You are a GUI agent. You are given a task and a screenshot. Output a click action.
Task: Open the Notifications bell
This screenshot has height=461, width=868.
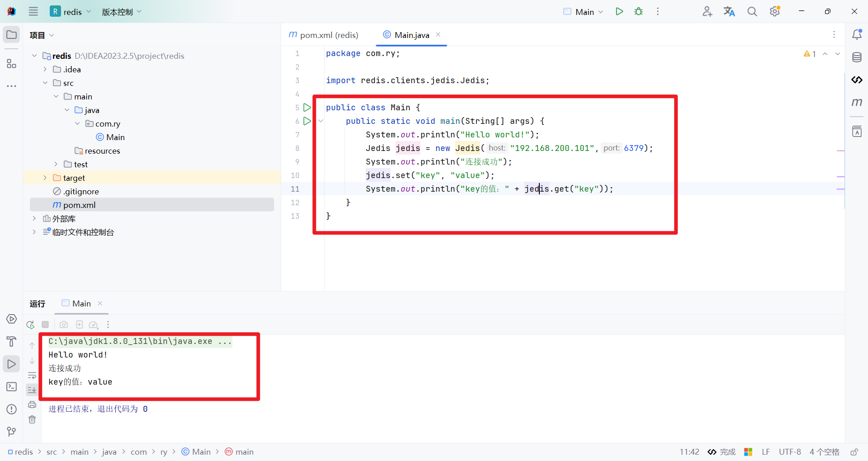coord(857,35)
